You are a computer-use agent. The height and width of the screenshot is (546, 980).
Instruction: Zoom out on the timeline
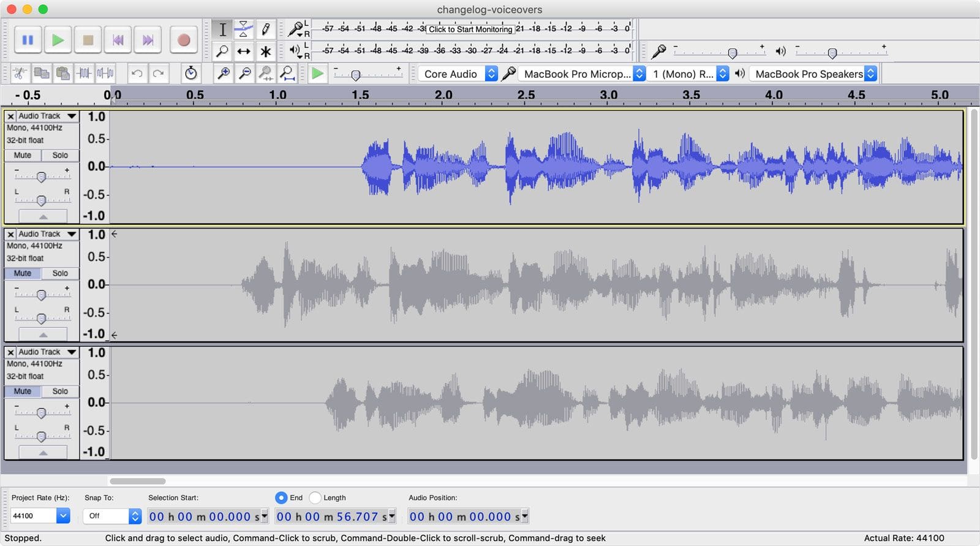coord(244,74)
